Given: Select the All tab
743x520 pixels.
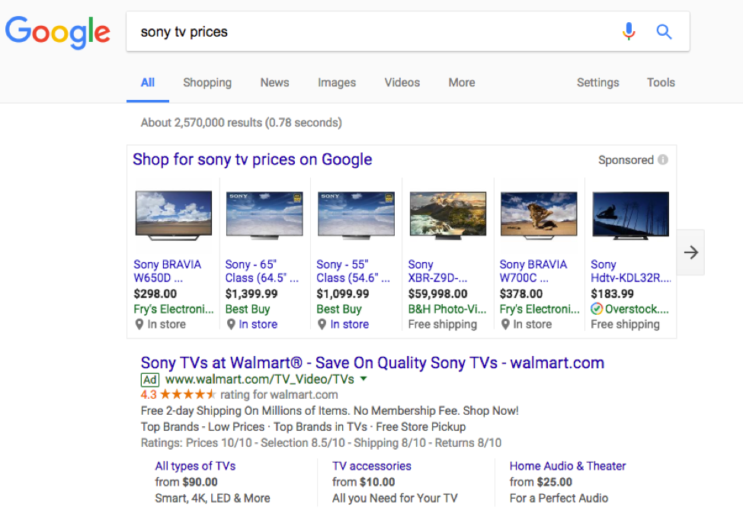Looking at the screenshot, I should pyautogui.click(x=147, y=82).
